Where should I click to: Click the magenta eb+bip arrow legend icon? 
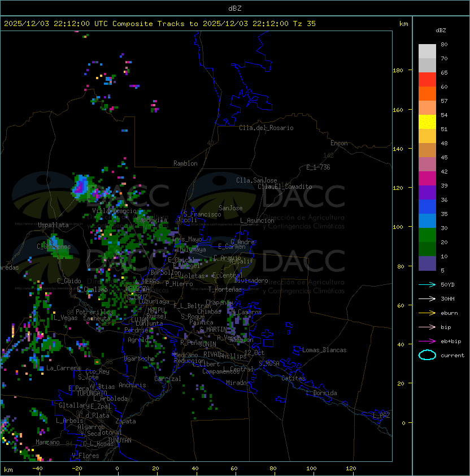coord(427,341)
